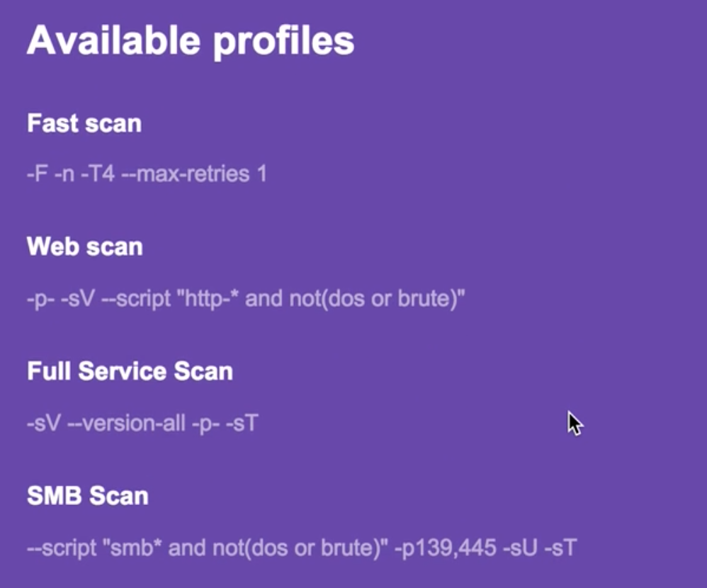Screen dimensions: 707x588
Task: Click the -n flag in Fast scan
Action: click(x=64, y=174)
